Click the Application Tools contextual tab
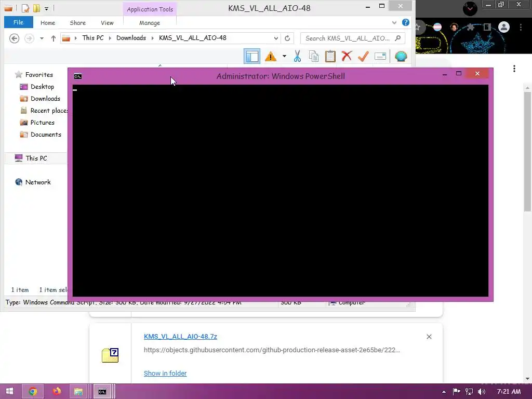 150,9
